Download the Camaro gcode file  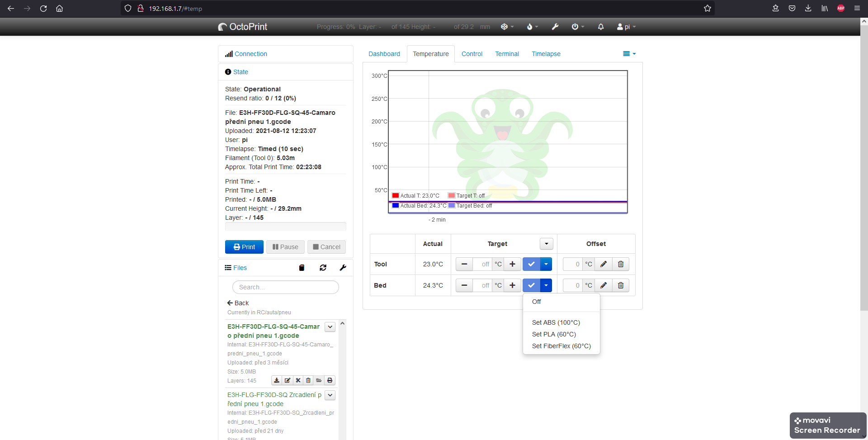(277, 380)
